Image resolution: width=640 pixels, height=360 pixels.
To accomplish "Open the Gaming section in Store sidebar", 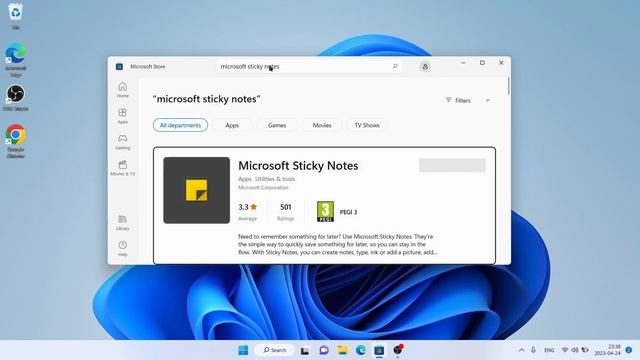I will [122, 142].
